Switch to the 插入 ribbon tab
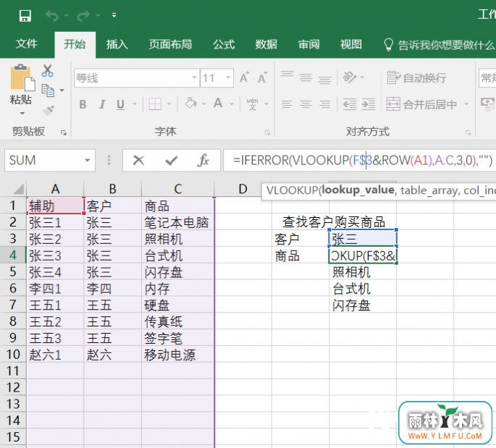The image size is (496, 448). tap(117, 45)
